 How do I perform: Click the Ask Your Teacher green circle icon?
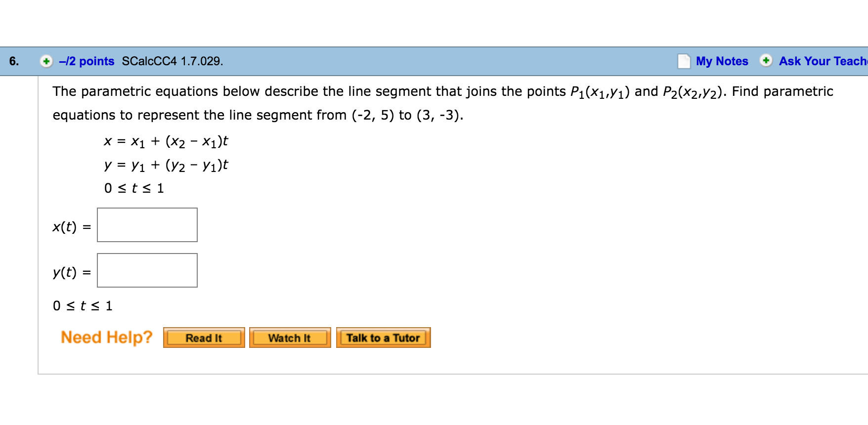[766, 61]
